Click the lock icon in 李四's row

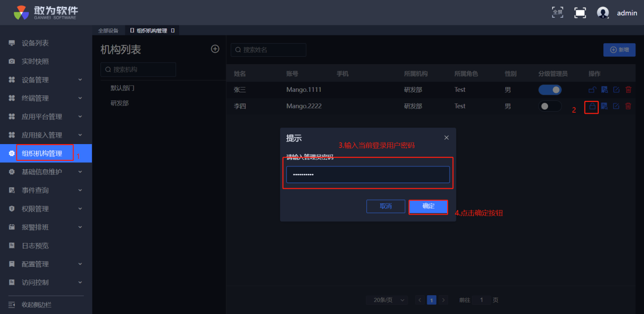point(592,107)
